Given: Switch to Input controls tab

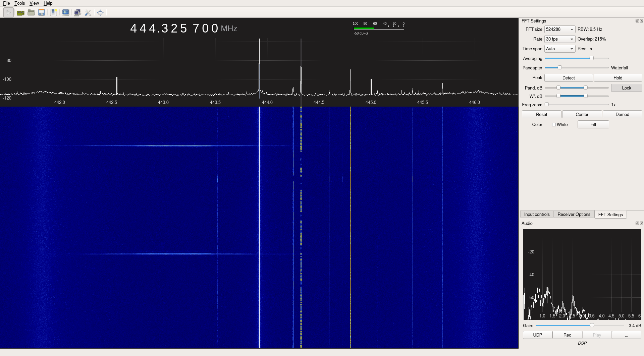Looking at the screenshot, I should click(x=537, y=215).
